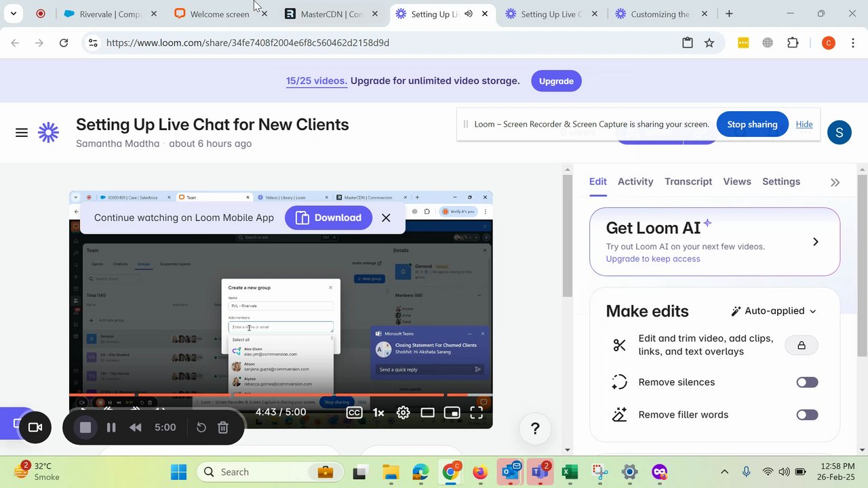
Task: Change playback speed from 1x
Action: 378,412
